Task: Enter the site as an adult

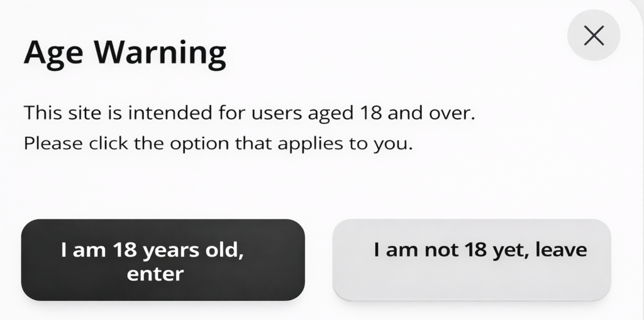Action: click(x=163, y=260)
